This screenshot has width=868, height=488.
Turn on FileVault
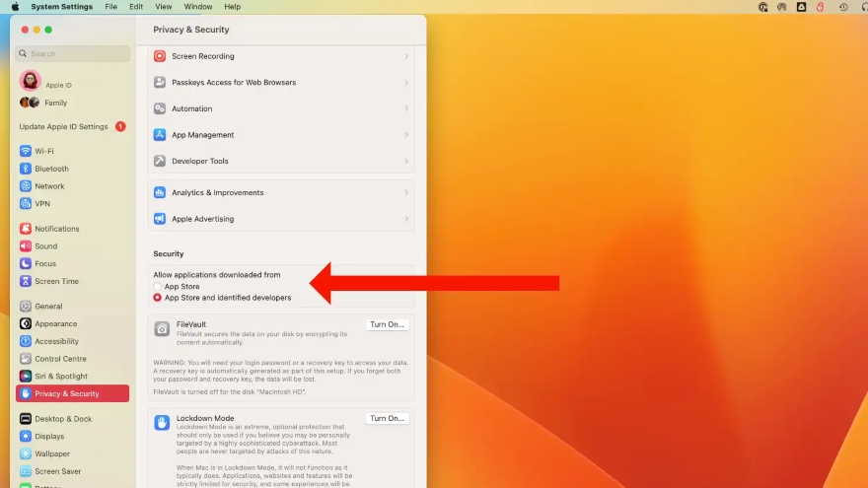point(387,324)
